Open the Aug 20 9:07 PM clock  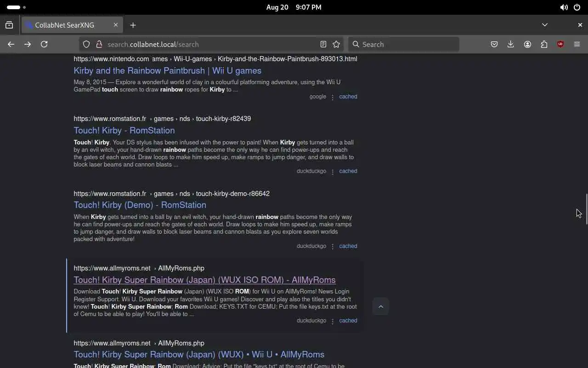point(294,7)
